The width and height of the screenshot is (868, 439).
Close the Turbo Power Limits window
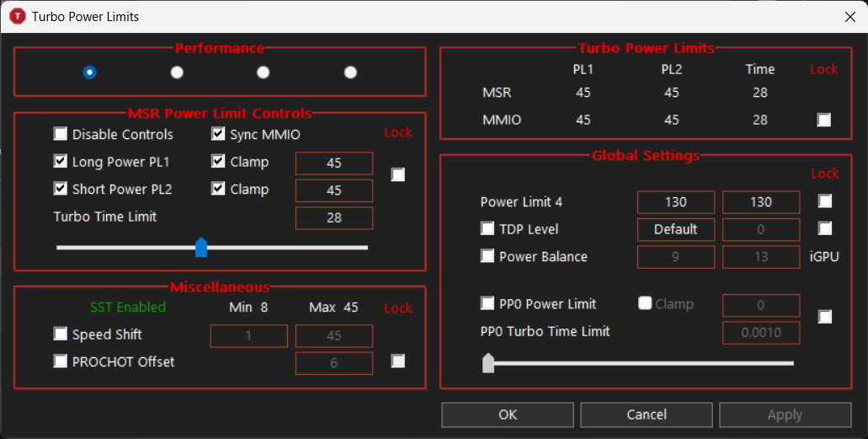pyautogui.click(x=850, y=17)
